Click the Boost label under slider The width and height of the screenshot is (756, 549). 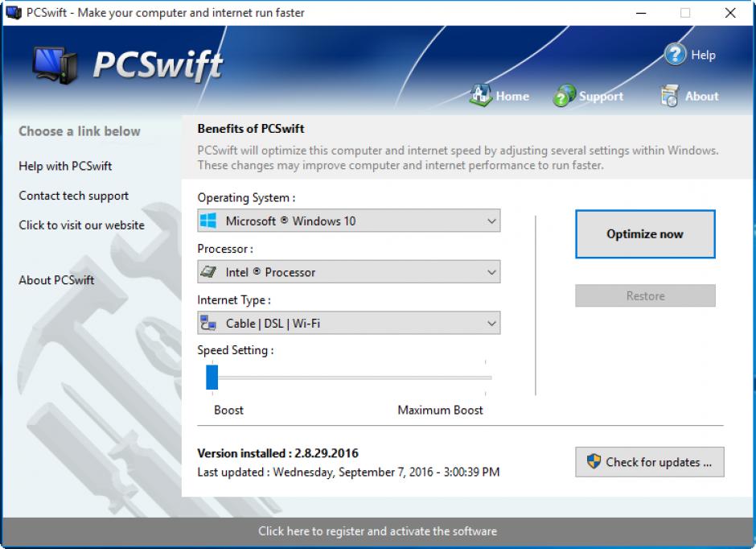click(228, 410)
